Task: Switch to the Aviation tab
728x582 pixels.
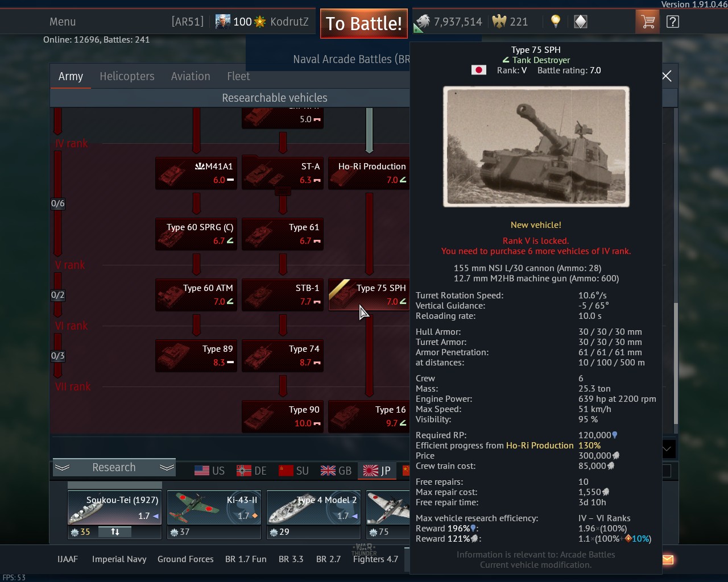Action: (191, 77)
